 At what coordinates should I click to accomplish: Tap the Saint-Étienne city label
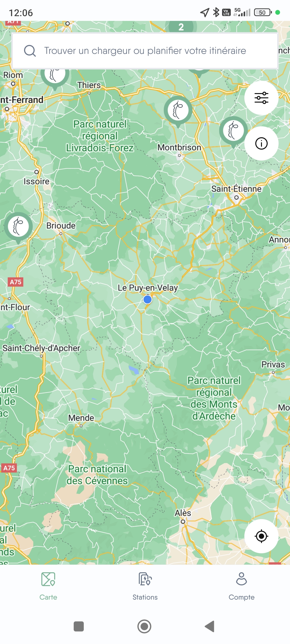point(236,189)
